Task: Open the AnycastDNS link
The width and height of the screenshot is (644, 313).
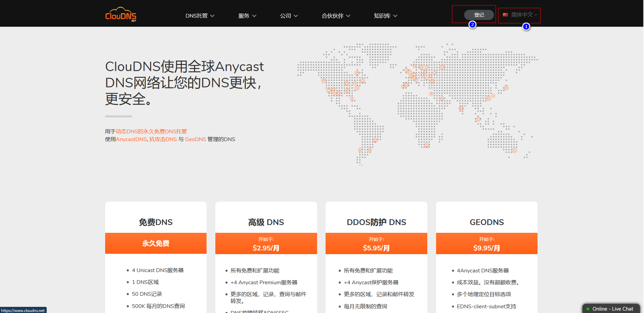Action: 131,139
